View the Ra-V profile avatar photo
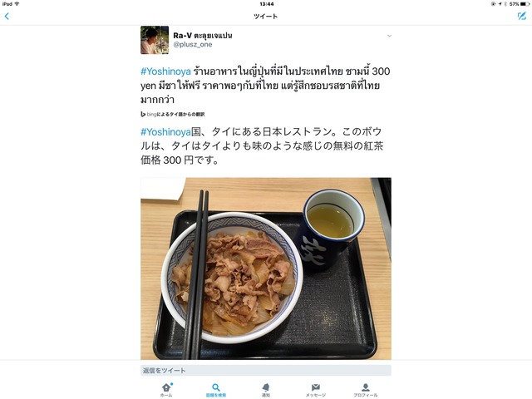 pyautogui.click(x=155, y=40)
